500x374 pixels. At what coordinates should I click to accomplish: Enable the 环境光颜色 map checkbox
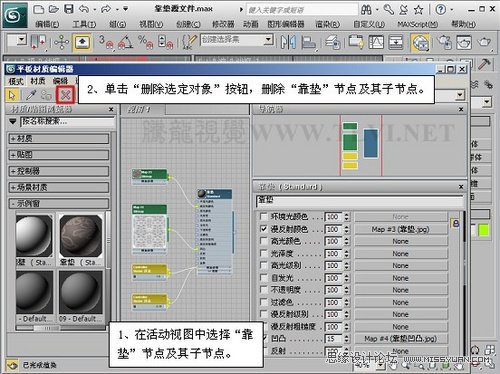(x=263, y=217)
